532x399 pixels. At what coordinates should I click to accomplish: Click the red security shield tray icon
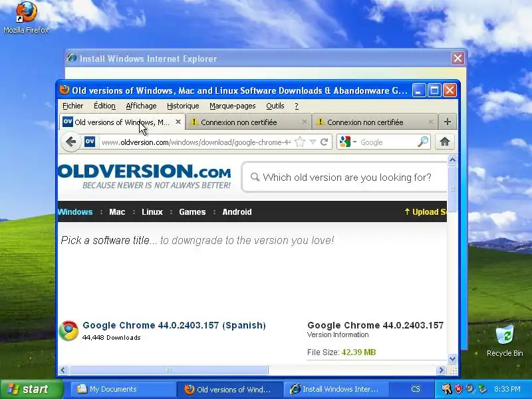click(x=458, y=389)
